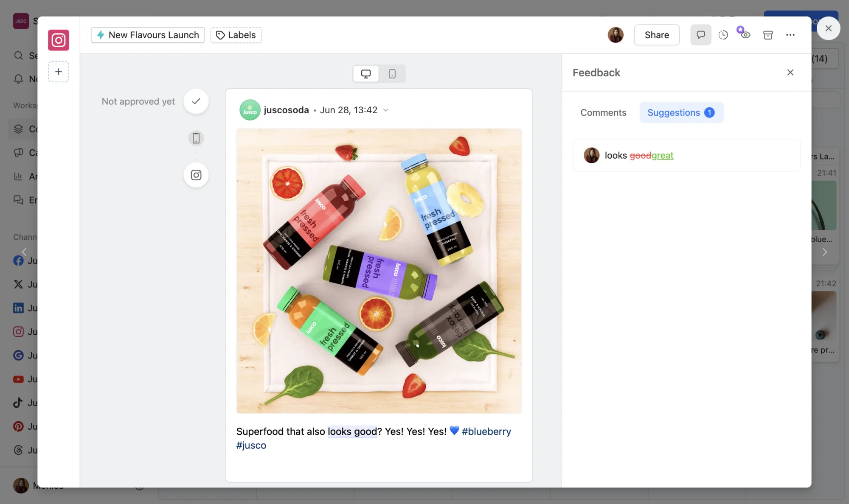Click the Google channel icon in sidebar
Screen dimensions: 849x504
[x=18, y=356]
